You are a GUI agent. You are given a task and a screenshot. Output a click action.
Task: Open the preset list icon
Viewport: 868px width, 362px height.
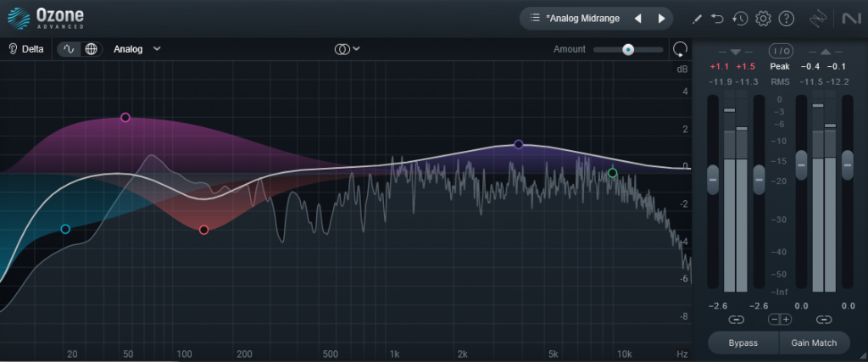click(x=535, y=19)
